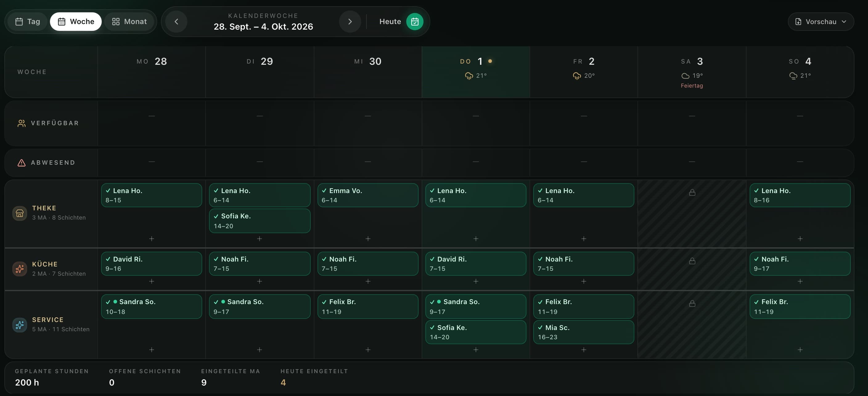Image resolution: width=868 pixels, height=396 pixels.
Task: Select the SA 3 Feiertag header
Action: point(692,72)
